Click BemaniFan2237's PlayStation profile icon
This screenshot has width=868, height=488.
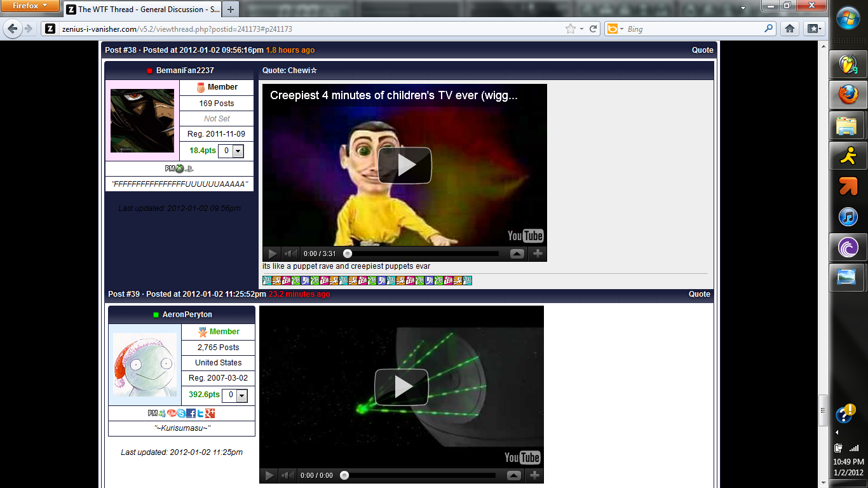click(189, 169)
